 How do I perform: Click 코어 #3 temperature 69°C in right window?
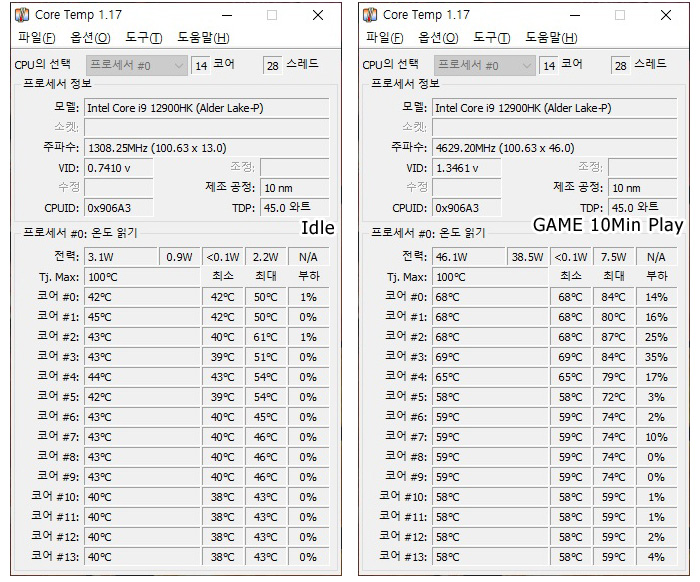490,357
